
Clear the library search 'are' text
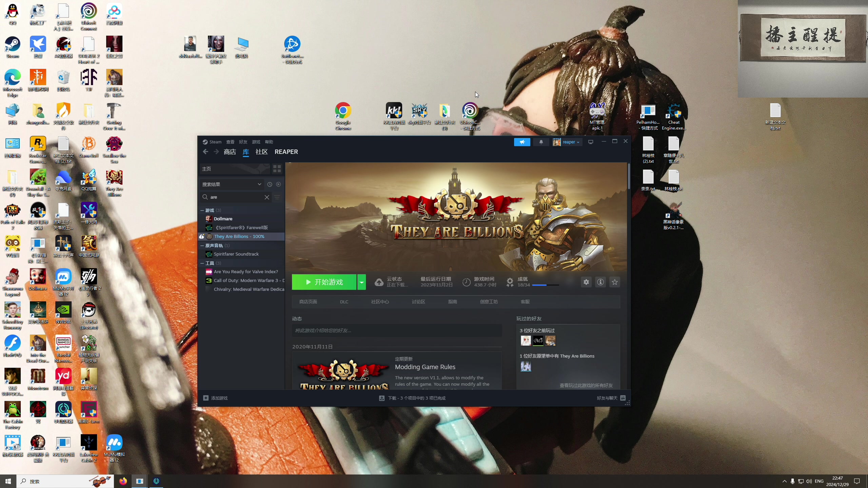pyautogui.click(x=267, y=197)
